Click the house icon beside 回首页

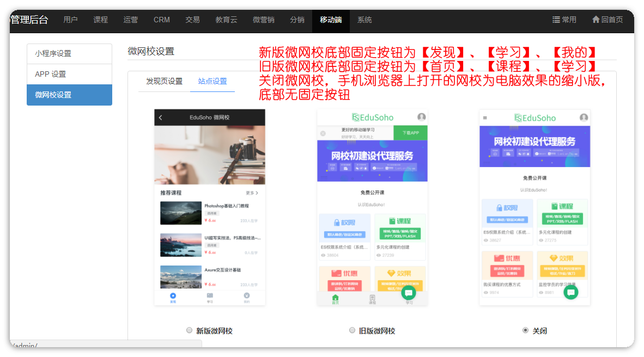(x=596, y=20)
